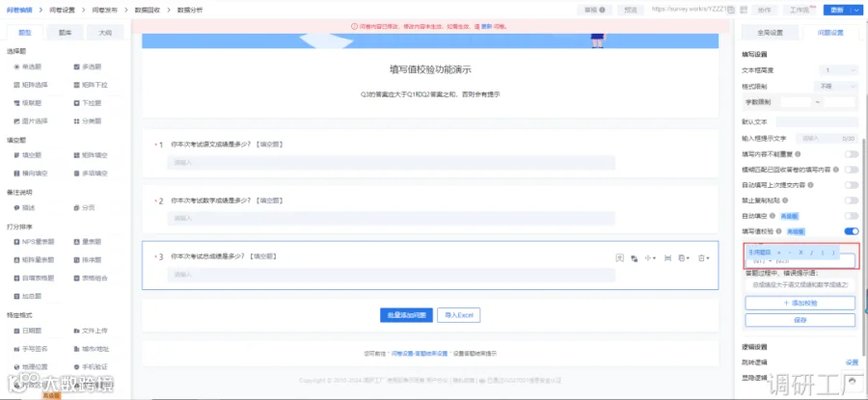The height and width of the screenshot is (400, 868).
Task: Add a 填空题 fill-in question
Action: (x=28, y=155)
